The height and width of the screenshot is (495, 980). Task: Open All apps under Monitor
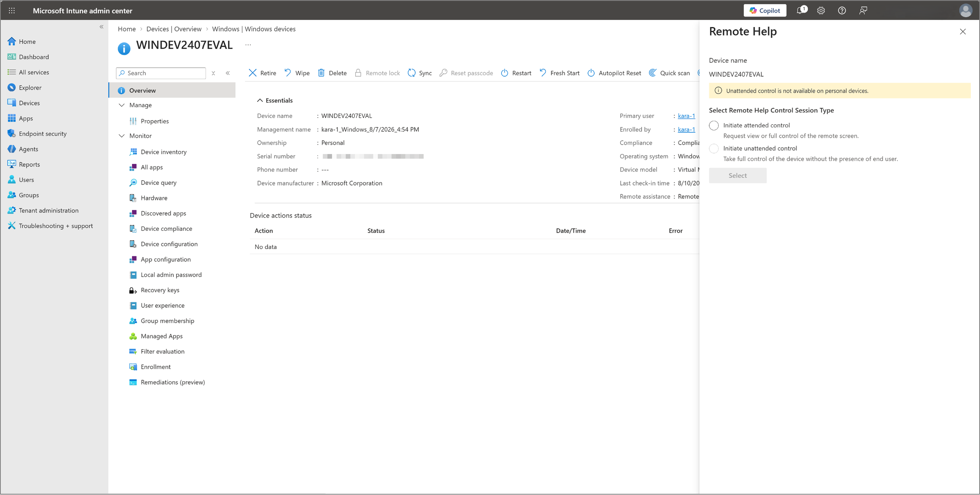[x=152, y=167]
